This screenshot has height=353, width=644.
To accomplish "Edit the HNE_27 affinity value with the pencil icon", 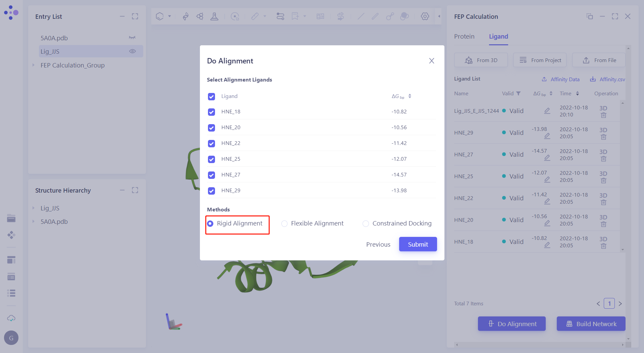I will 547,157.
